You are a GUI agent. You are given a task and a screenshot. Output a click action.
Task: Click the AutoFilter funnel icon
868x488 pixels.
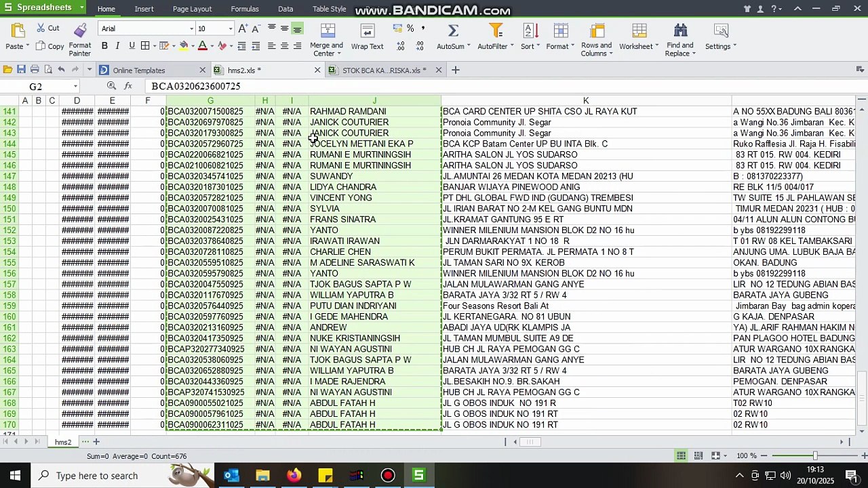(496, 30)
